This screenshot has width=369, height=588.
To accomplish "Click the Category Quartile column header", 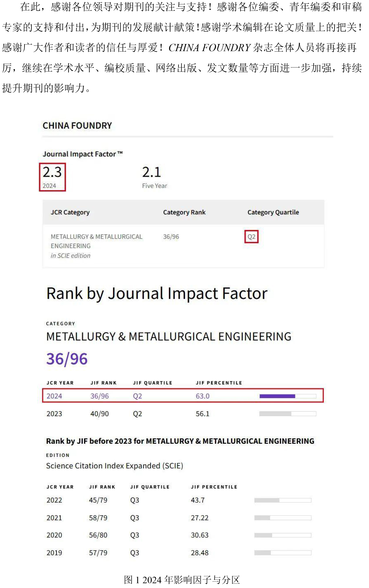I will 273,212.
